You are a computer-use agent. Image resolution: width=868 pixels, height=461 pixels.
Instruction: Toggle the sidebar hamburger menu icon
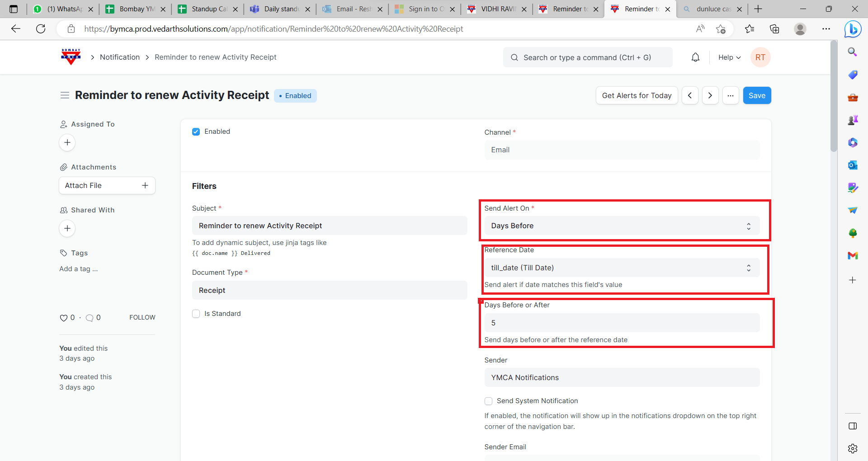pos(65,95)
